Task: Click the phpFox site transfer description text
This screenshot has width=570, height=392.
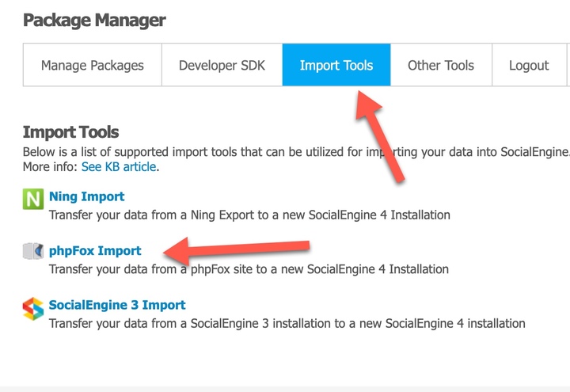Action: tap(249, 269)
